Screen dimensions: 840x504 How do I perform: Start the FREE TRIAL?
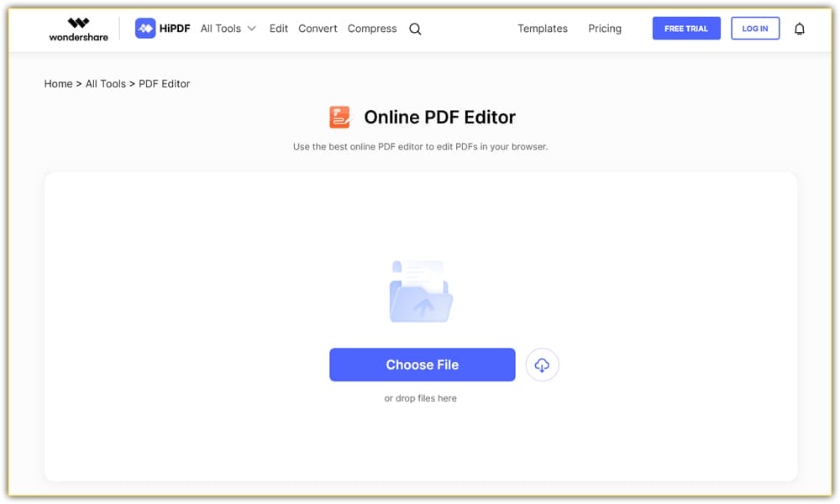[686, 28]
